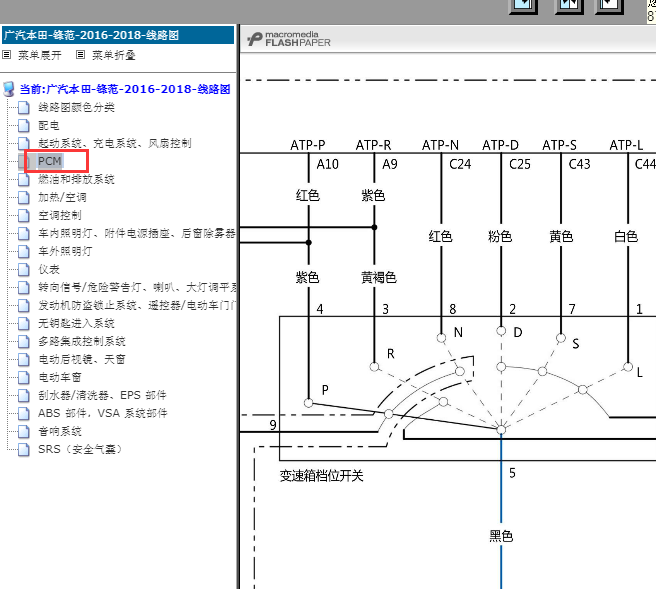Viewport: 656px width, 589px height.
Task: Click the ATP-L signal label
Action: click(x=626, y=145)
